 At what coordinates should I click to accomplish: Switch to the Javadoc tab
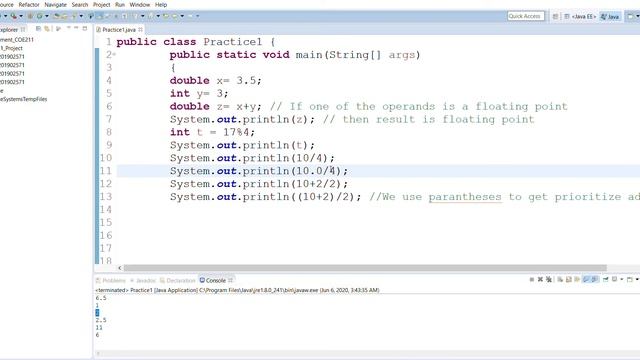[143, 280]
